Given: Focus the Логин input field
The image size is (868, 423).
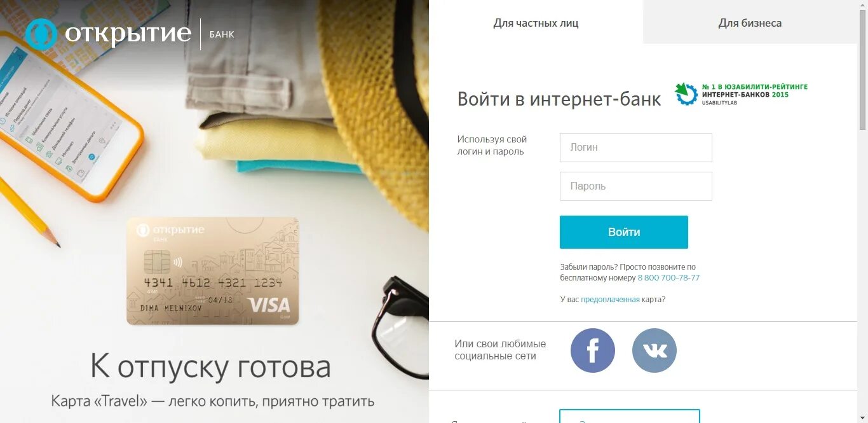Looking at the screenshot, I should 635,148.
